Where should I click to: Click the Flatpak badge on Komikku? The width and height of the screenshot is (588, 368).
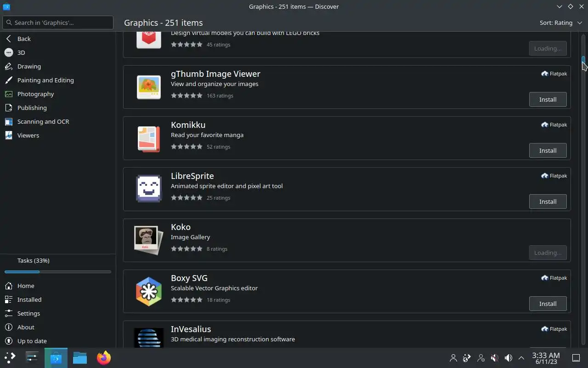tap(554, 125)
